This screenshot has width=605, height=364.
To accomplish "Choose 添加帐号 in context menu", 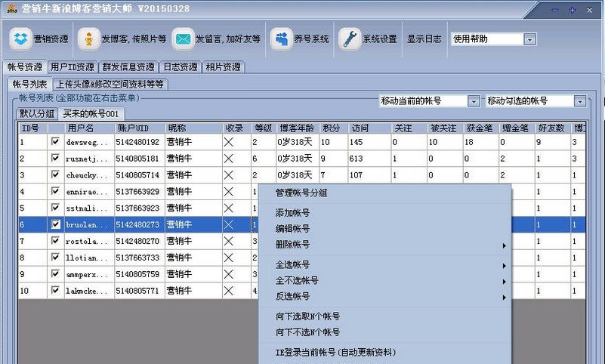I will [292, 213].
